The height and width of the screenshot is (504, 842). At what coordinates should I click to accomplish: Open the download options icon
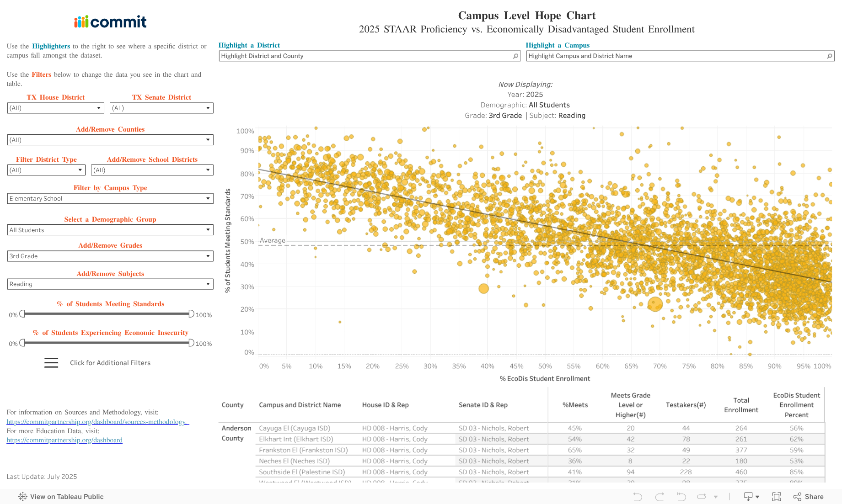tap(749, 497)
